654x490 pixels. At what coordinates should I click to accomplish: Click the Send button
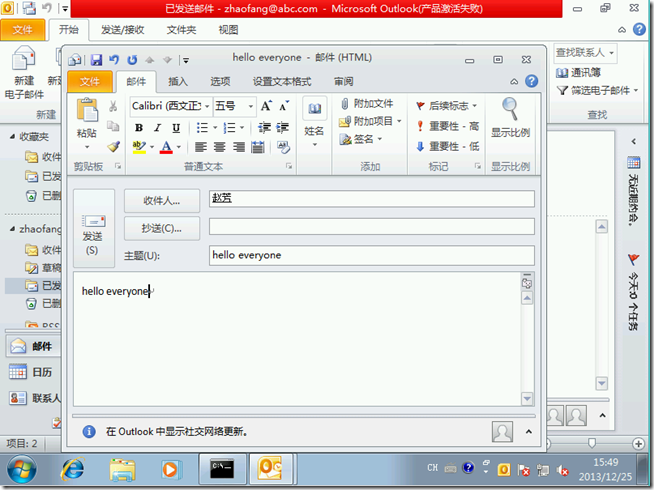tap(93, 228)
